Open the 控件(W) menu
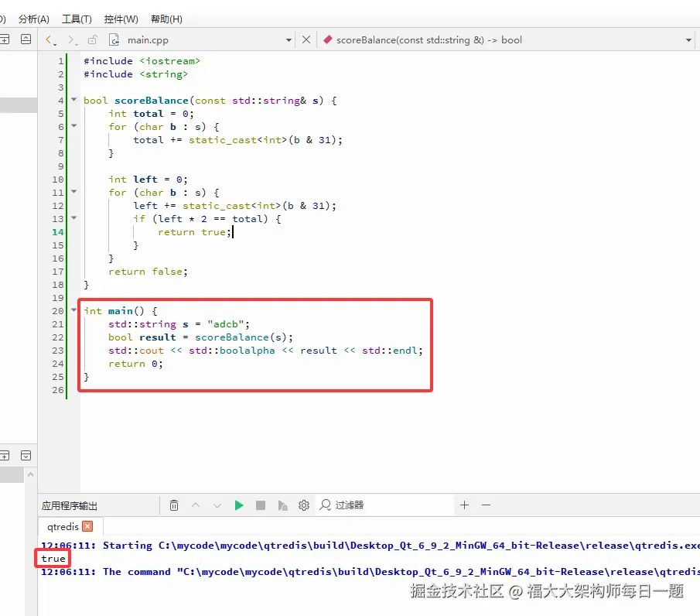Image resolution: width=700 pixels, height=616 pixels. pyautogui.click(x=121, y=19)
